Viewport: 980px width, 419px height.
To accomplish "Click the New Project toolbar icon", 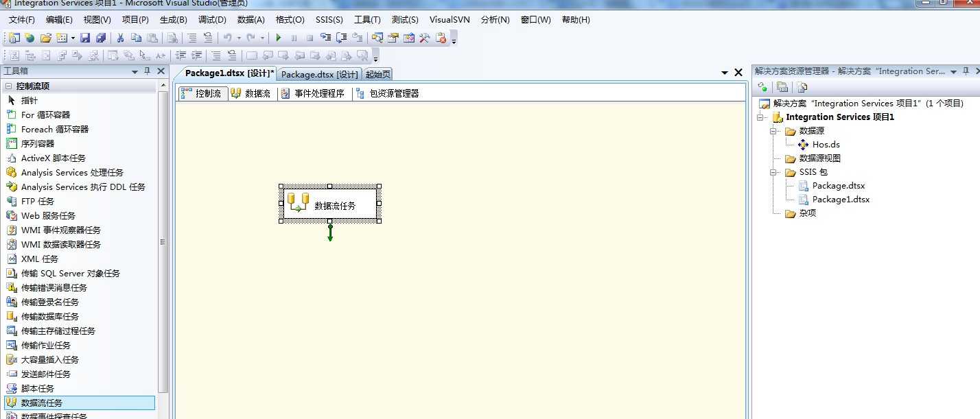I will pyautogui.click(x=14, y=38).
